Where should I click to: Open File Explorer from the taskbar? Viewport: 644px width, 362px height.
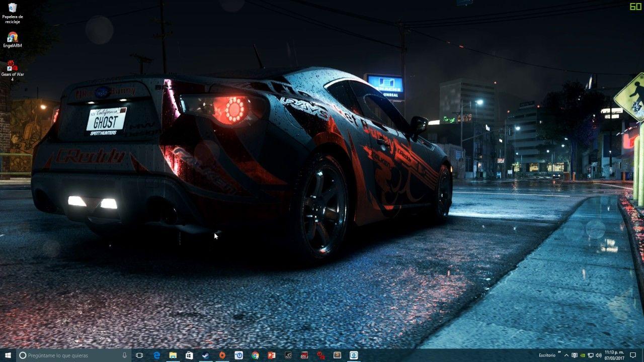coord(173,355)
